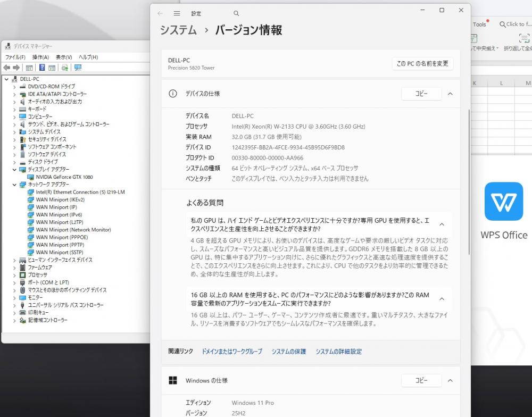
Task: Open the 操作(A) menu in Device Manager
Action: 40,57
